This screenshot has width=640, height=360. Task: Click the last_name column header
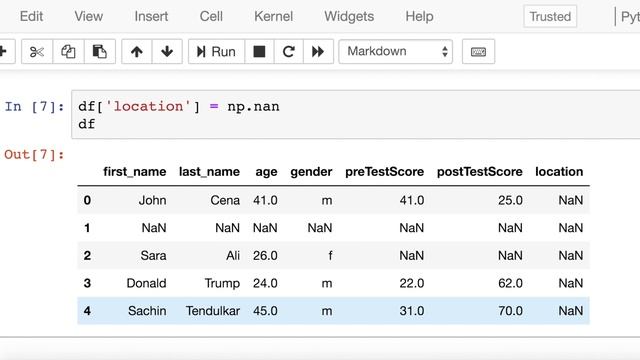[x=209, y=172]
